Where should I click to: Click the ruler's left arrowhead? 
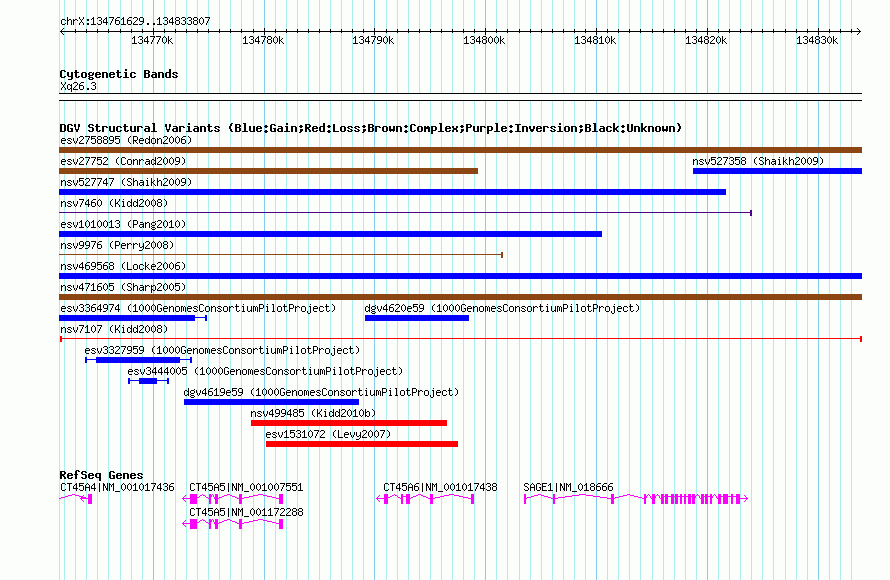pos(62,31)
